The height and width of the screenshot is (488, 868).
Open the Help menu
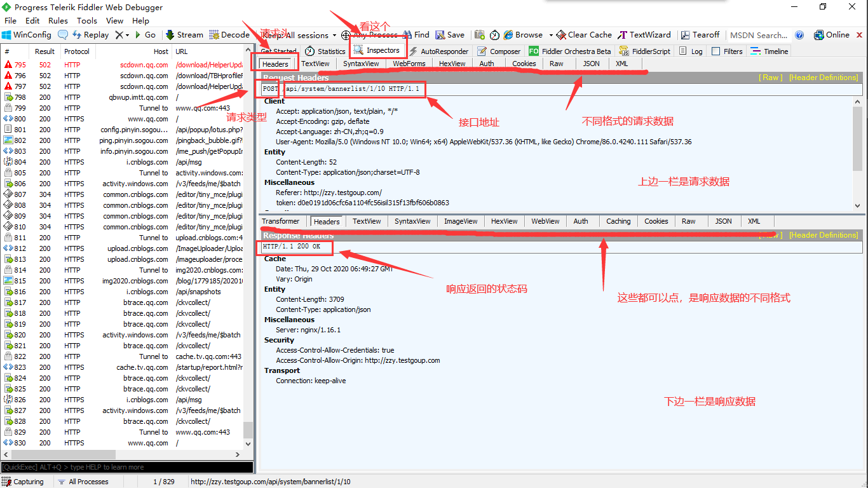[140, 20]
